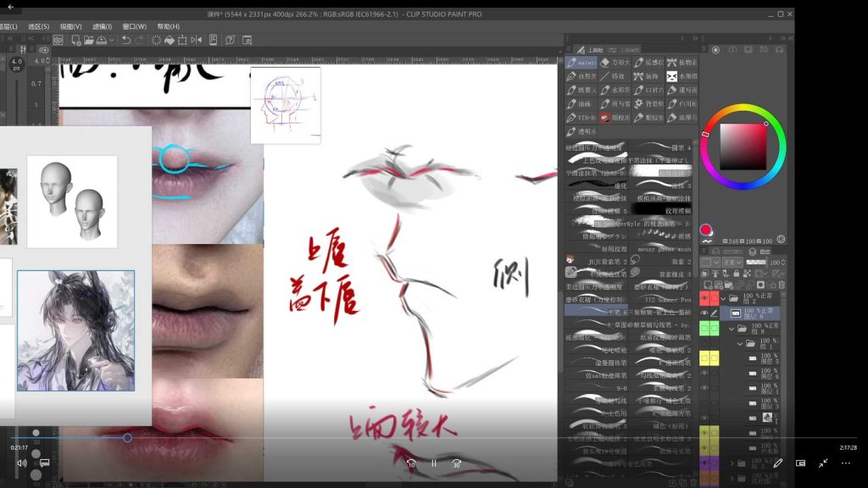
Task: Toggle visibility of folder 组 2
Action: tap(704, 298)
